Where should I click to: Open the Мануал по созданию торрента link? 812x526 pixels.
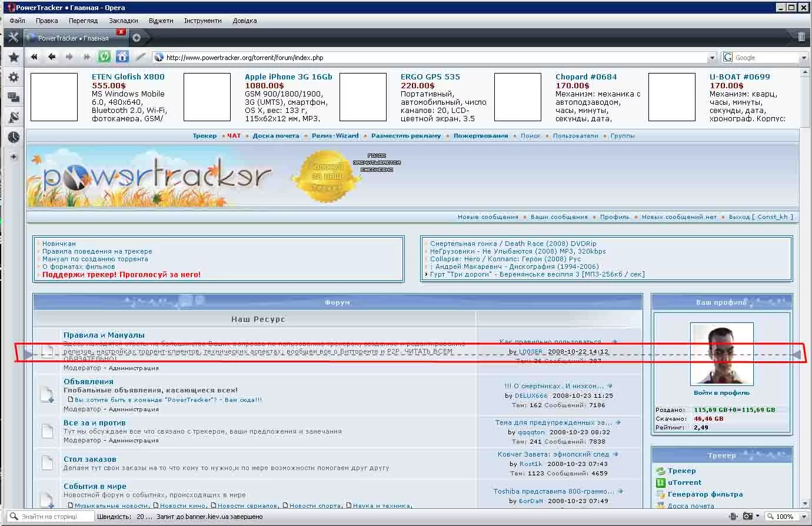point(95,259)
